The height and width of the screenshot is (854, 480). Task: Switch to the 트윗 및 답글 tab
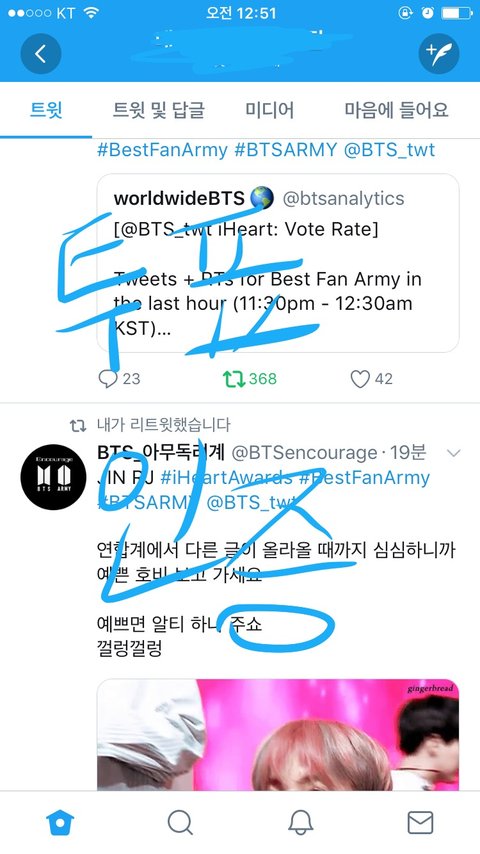pyautogui.click(x=159, y=110)
